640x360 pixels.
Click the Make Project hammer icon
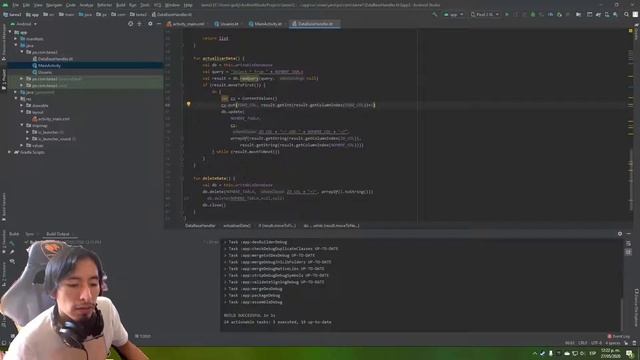point(435,14)
